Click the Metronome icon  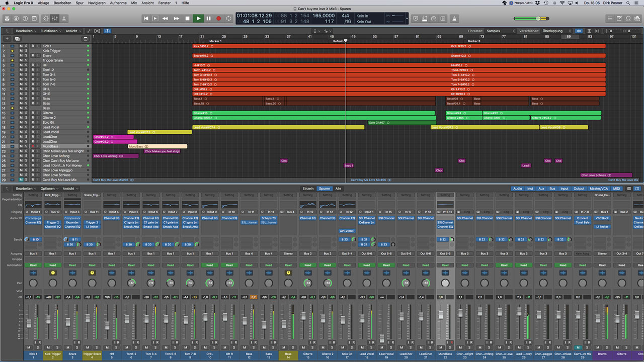pos(455,19)
